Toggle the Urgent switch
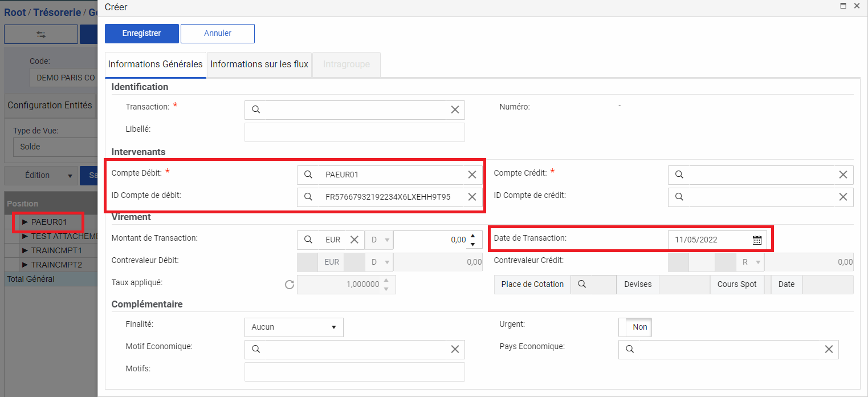The width and height of the screenshot is (868, 397). pos(635,327)
